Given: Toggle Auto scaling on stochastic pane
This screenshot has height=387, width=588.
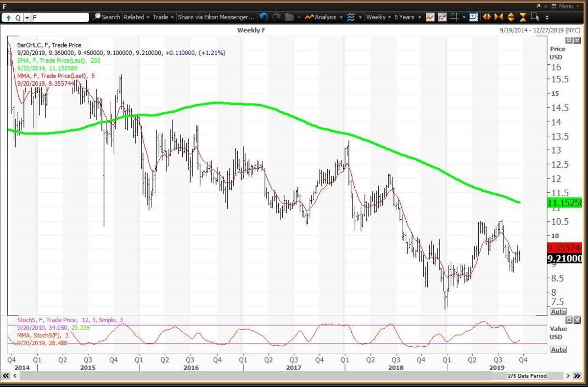Looking at the screenshot, I should point(558,350).
